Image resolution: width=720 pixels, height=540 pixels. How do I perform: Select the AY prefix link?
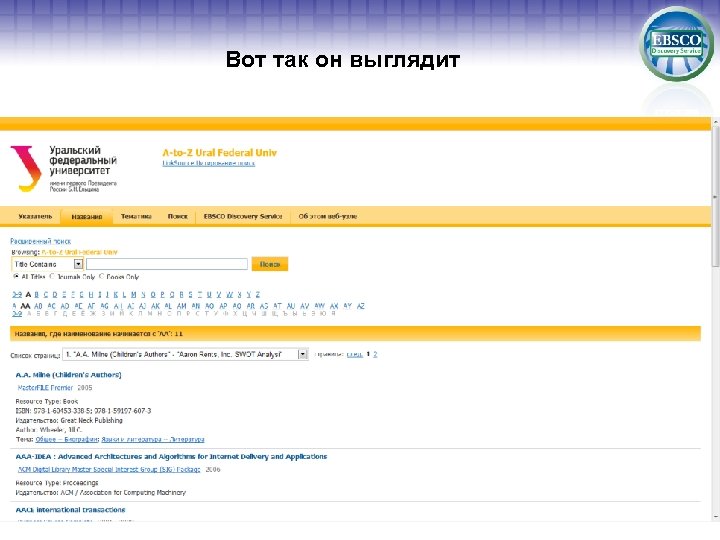348,306
